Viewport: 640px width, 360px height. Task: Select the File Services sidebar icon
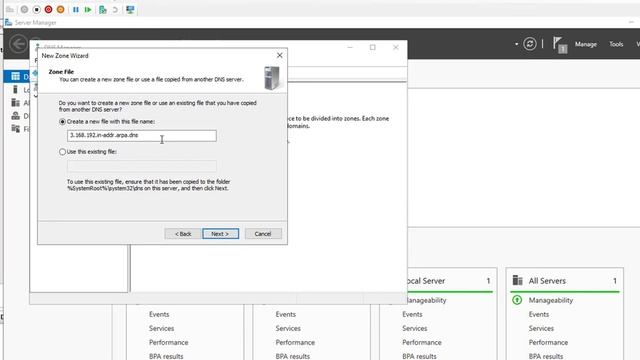[16, 129]
